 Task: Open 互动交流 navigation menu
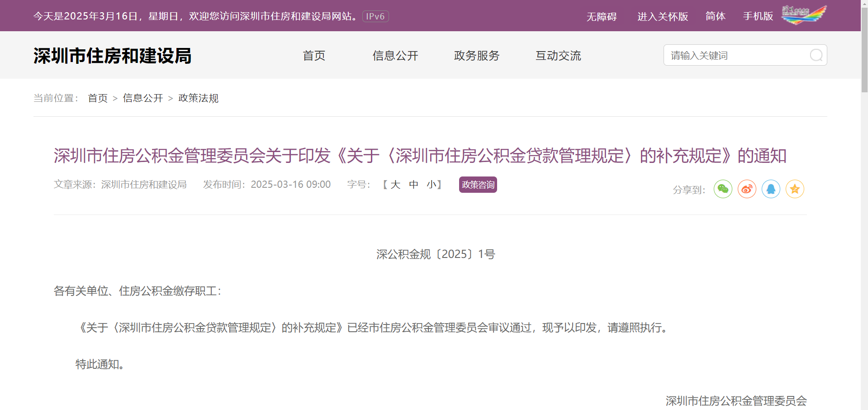558,56
